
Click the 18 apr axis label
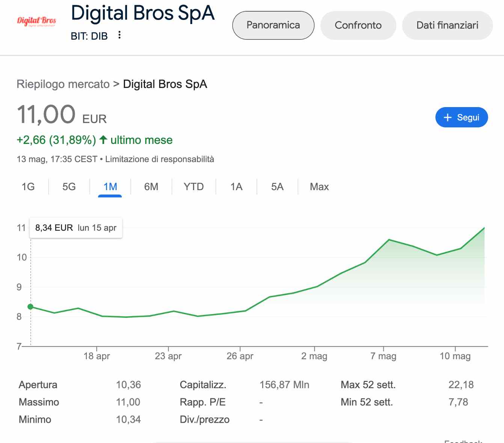(x=97, y=356)
